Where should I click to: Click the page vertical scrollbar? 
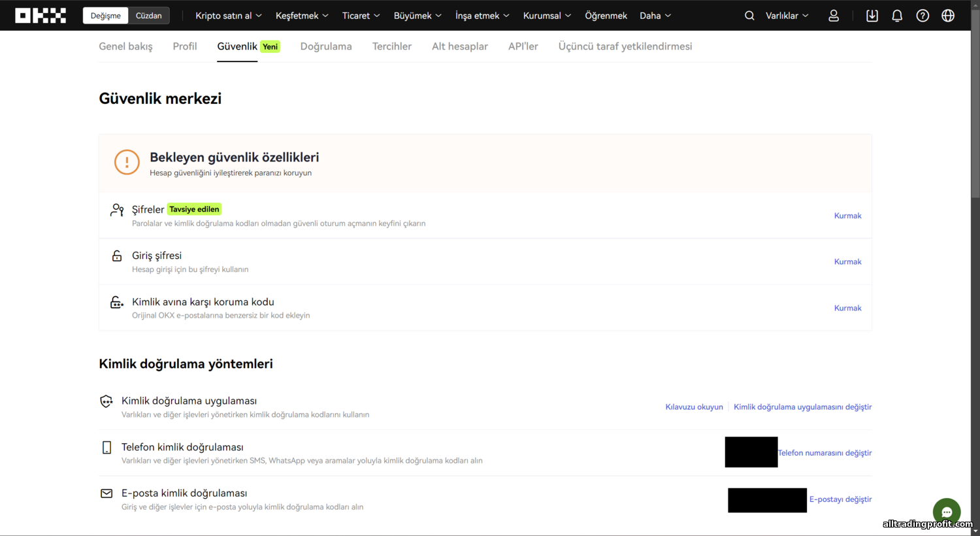(x=975, y=268)
